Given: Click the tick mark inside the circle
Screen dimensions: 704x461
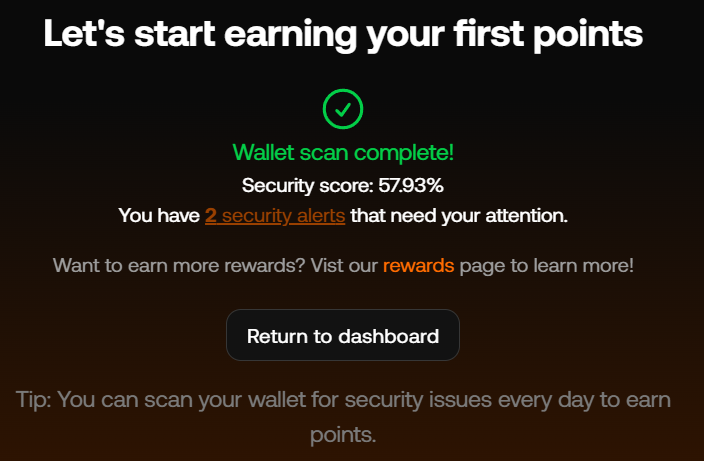Looking at the screenshot, I should 343,110.
